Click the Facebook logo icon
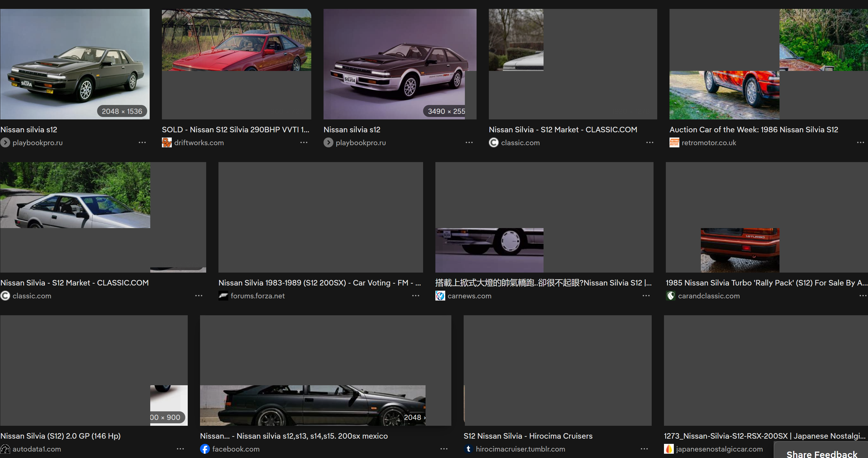The image size is (868, 458). [205, 449]
